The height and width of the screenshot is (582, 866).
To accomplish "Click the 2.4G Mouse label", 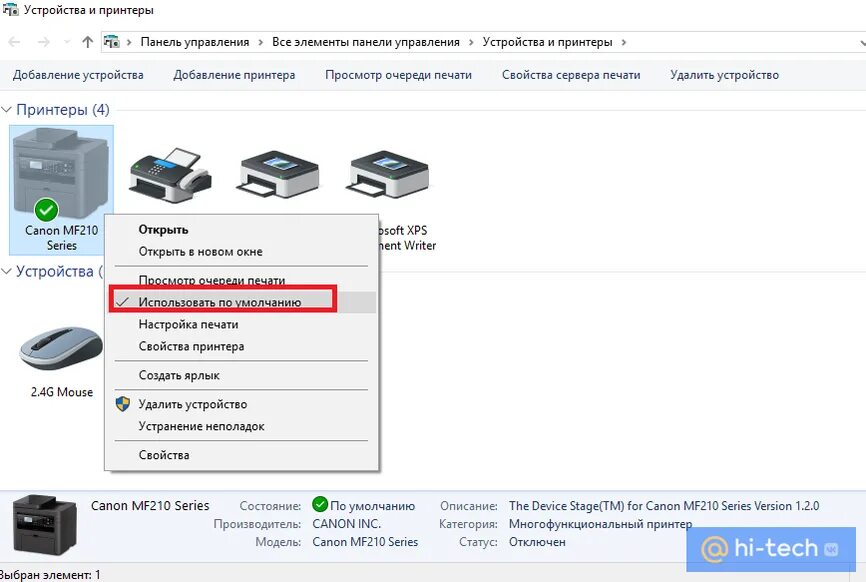I will pos(62,392).
